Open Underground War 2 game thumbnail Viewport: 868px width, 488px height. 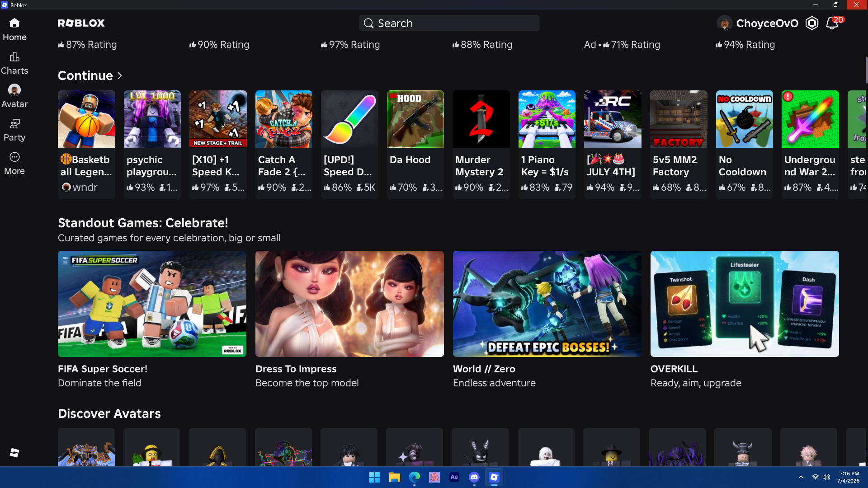tap(810, 119)
